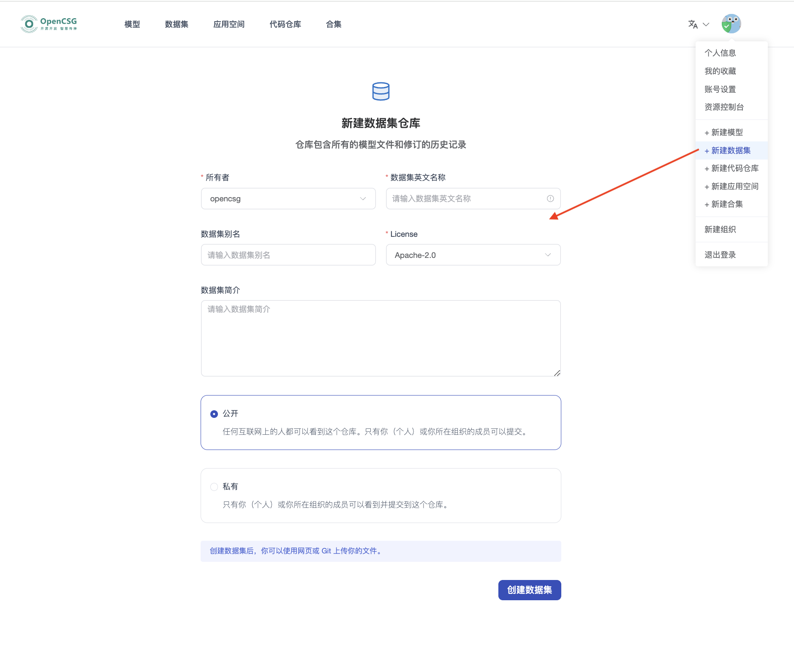The width and height of the screenshot is (794, 672).
Task: Select 退出登录 in the user menu
Action: (x=720, y=255)
